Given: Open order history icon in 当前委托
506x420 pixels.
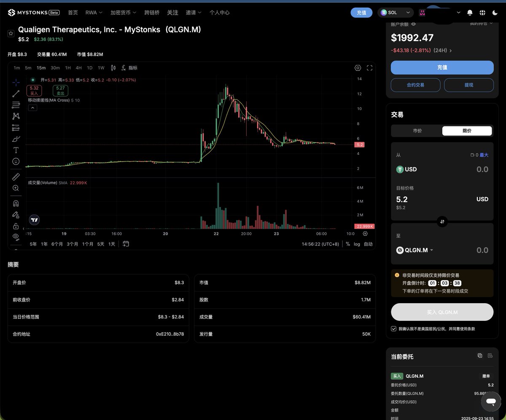Looking at the screenshot, I should click(490, 356).
